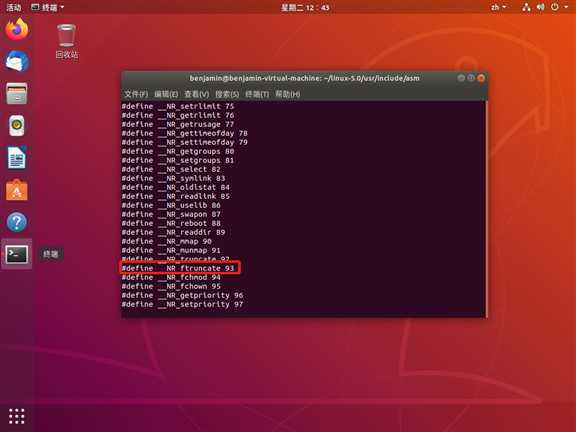The height and width of the screenshot is (432, 576).
Task: Select the Terminal icon in dock
Action: coord(17,254)
